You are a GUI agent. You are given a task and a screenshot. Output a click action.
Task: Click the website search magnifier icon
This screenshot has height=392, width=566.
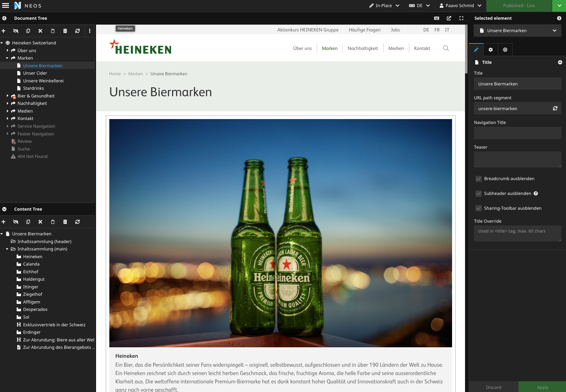coord(446,48)
